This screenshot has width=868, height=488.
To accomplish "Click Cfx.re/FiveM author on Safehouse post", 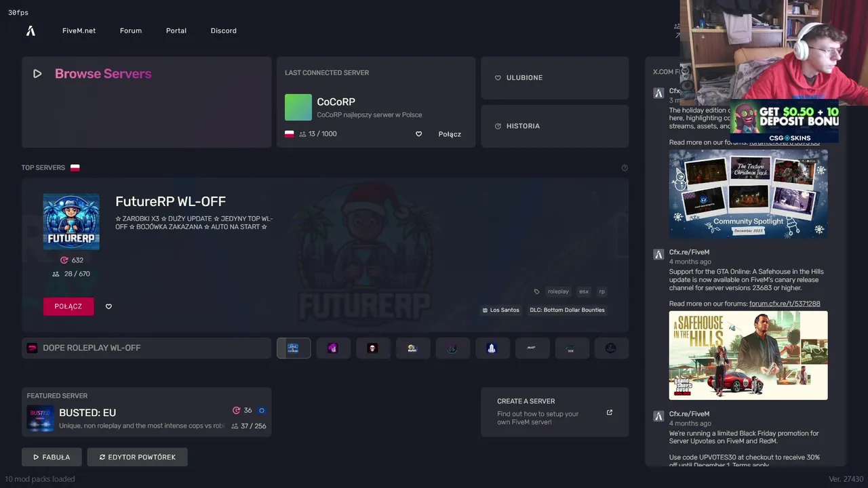I will (x=689, y=252).
